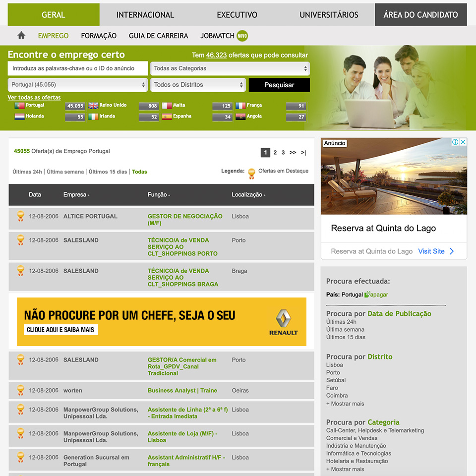
Task: Filter by Informática e Tecnologias category
Action: coord(358,453)
